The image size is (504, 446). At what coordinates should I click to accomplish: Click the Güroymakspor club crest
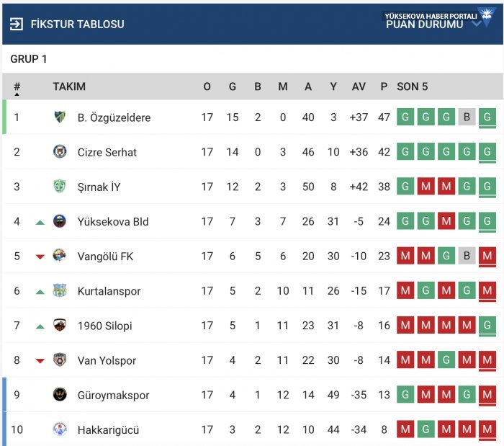pyautogui.click(x=60, y=394)
